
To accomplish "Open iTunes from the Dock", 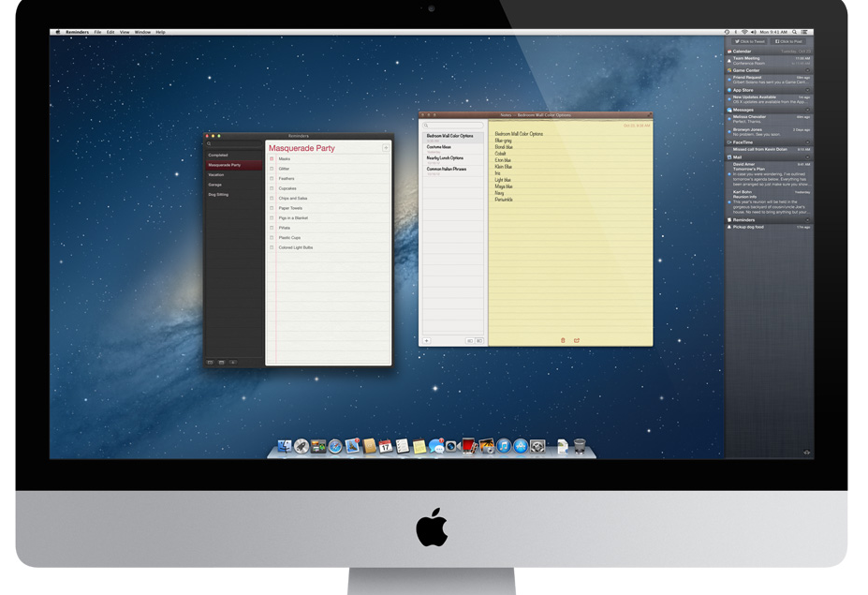I will [504, 447].
